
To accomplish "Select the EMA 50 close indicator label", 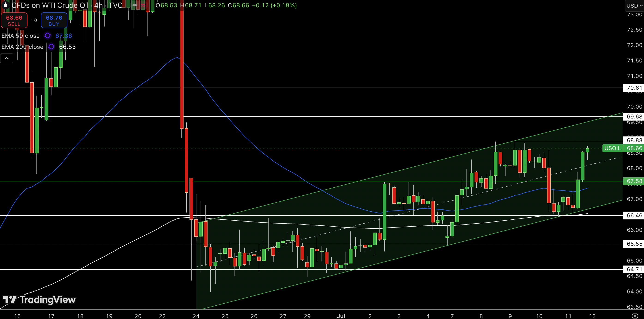I will pos(21,36).
